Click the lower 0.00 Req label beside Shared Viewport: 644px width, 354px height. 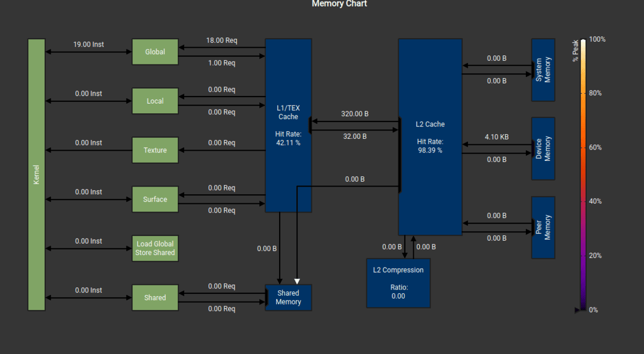click(x=222, y=309)
